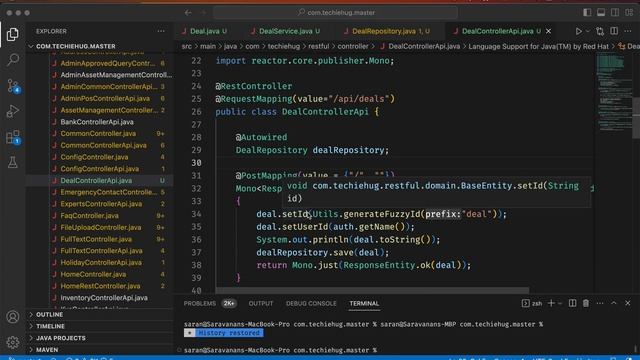Click the editor horizontal scrollbar
The height and width of the screenshot is (360, 640).
point(372,291)
